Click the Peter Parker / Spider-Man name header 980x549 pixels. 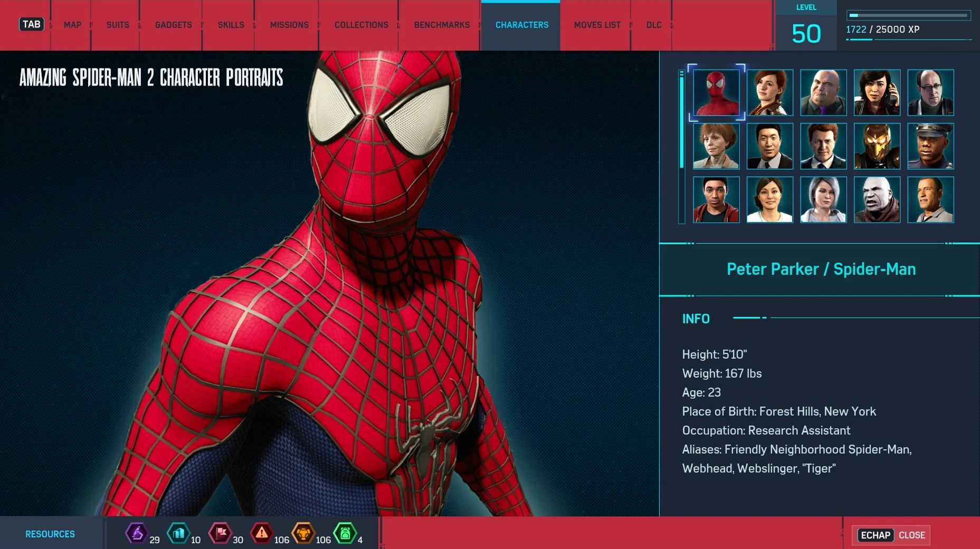pyautogui.click(x=821, y=269)
